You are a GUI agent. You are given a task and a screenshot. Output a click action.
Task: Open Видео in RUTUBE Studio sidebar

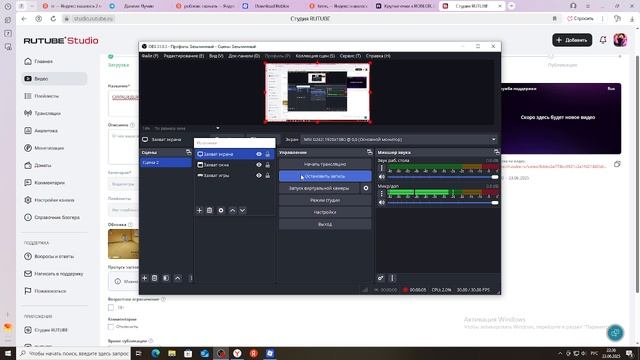(54, 79)
